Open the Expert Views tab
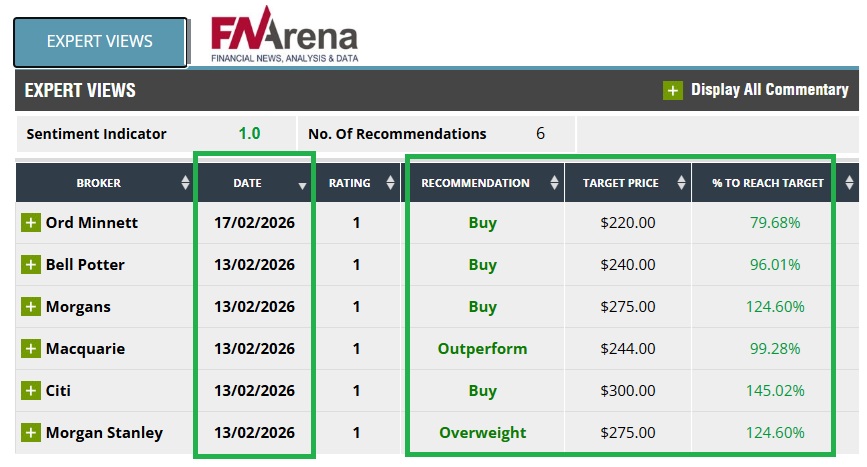The image size is (867, 467). click(x=100, y=41)
